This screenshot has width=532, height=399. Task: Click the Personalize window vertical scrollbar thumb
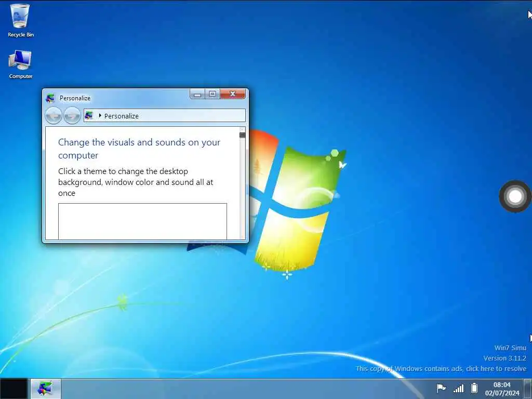242,135
